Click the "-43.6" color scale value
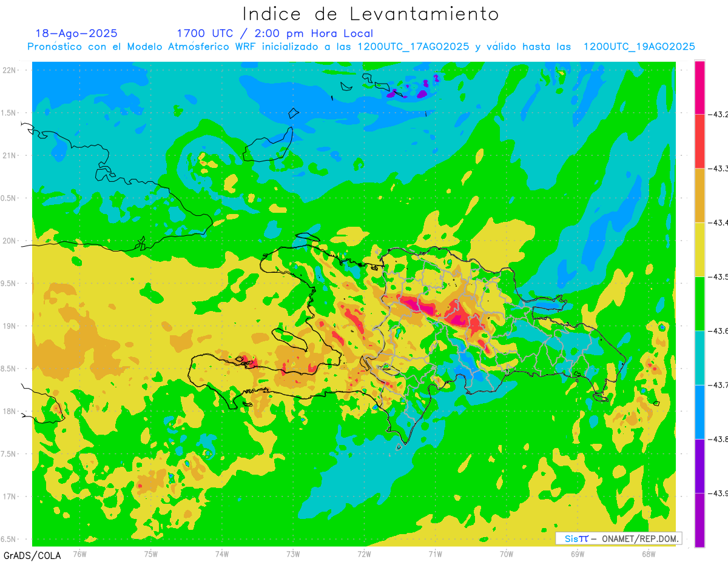 (719, 330)
